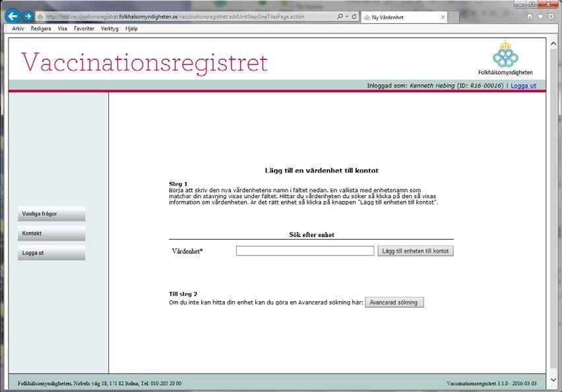This screenshot has height=392, width=562.
Task: Click the footer address Nobels väg 18
Action: pos(92,383)
